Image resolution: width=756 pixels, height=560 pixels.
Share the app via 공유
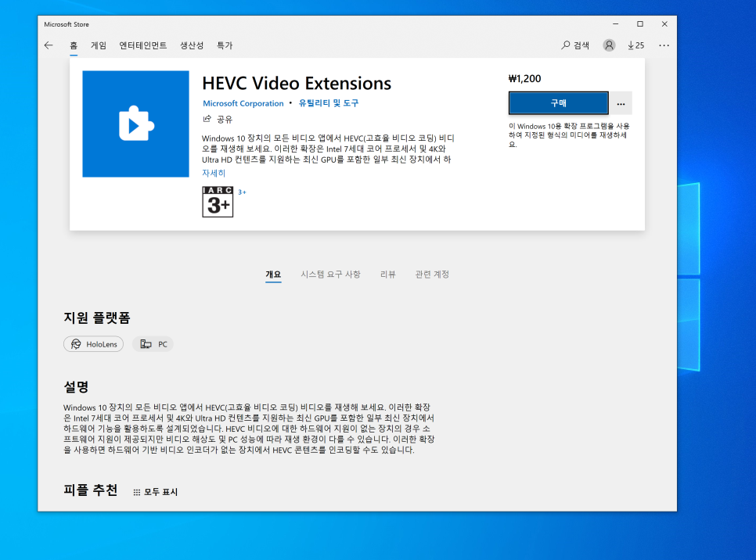218,119
